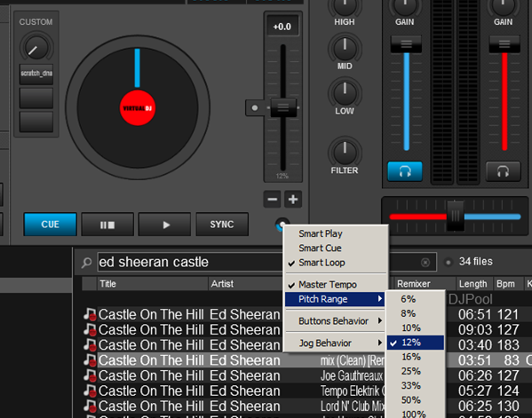Click the music file icon of the 124 bpm row
The image size is (532, 418).
90,390
